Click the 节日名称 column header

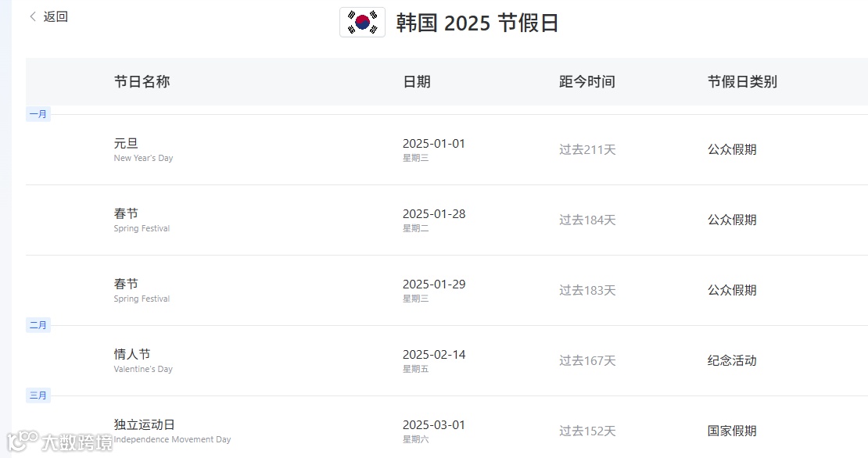pyautogui.click(x=142, y=82)
